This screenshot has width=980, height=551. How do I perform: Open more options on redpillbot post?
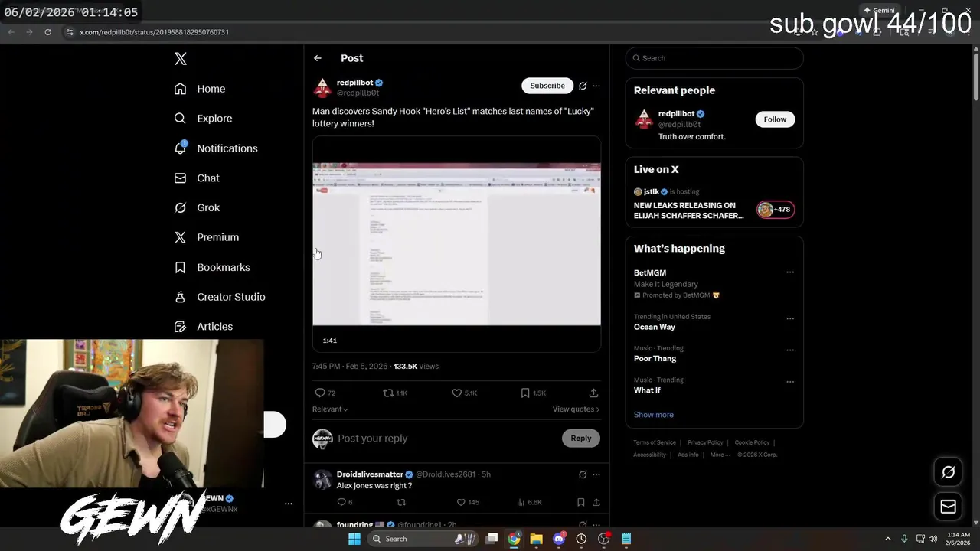[x=596, y=86]
